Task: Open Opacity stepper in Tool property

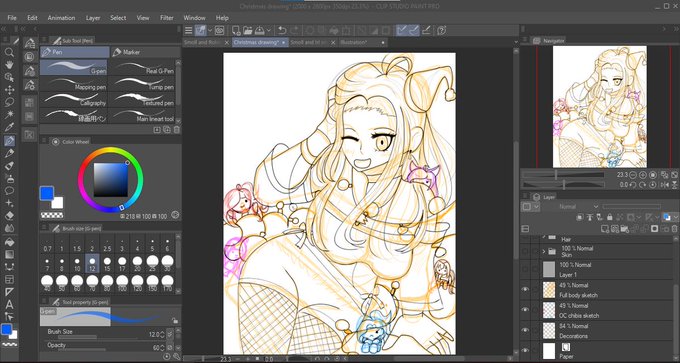Action: [162, 348]
